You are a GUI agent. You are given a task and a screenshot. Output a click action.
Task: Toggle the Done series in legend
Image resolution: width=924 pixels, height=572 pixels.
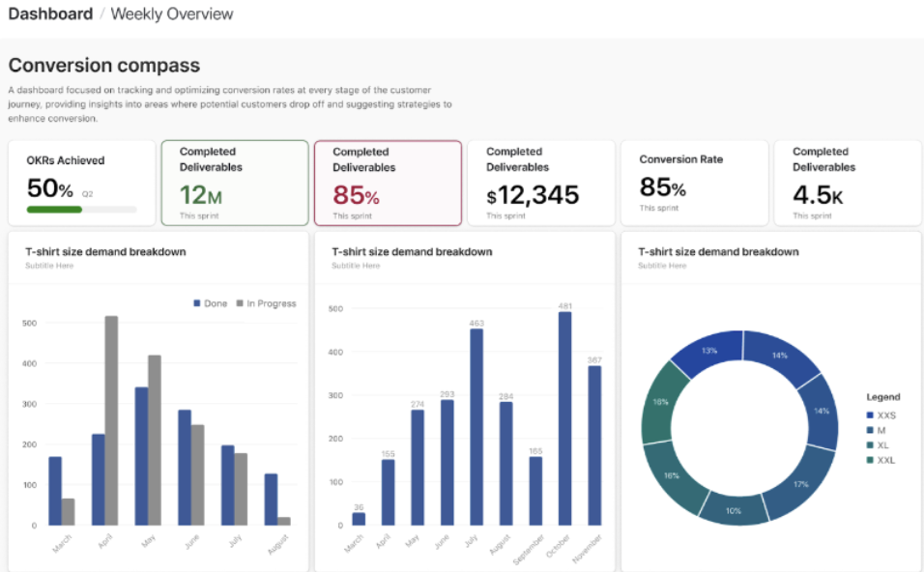[x=210, y=303]
